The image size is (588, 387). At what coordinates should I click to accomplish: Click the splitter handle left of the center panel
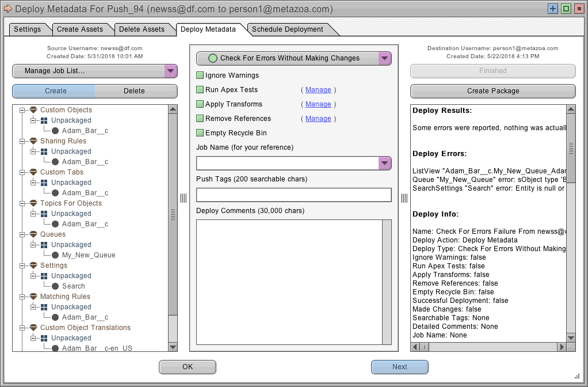pyautogui.click(x=184, y=198)
